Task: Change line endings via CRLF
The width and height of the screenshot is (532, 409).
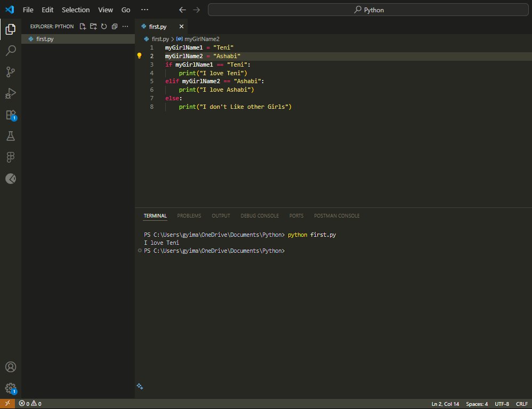Action: tap(522, 404)
